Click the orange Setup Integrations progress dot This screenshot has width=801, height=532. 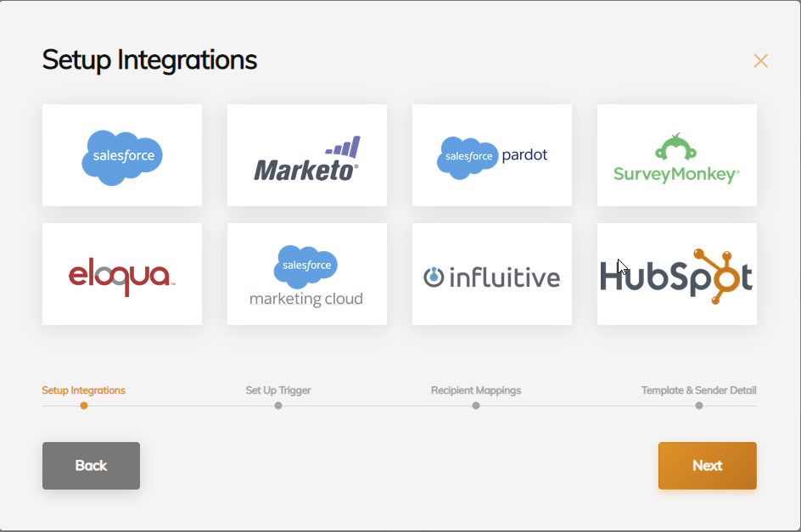[x=84, y=406]
